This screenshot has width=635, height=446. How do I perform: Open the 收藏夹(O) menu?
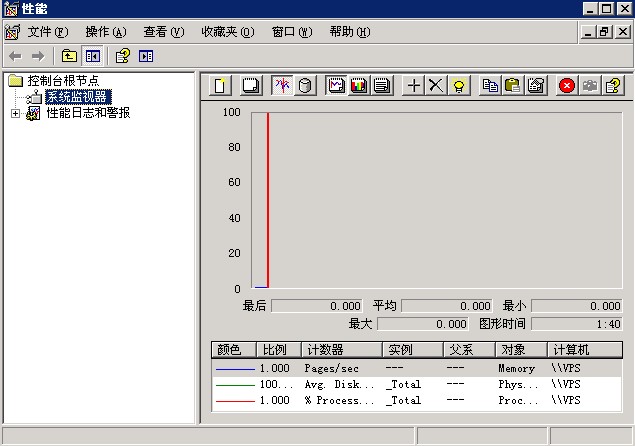click(x=228, y=32)
